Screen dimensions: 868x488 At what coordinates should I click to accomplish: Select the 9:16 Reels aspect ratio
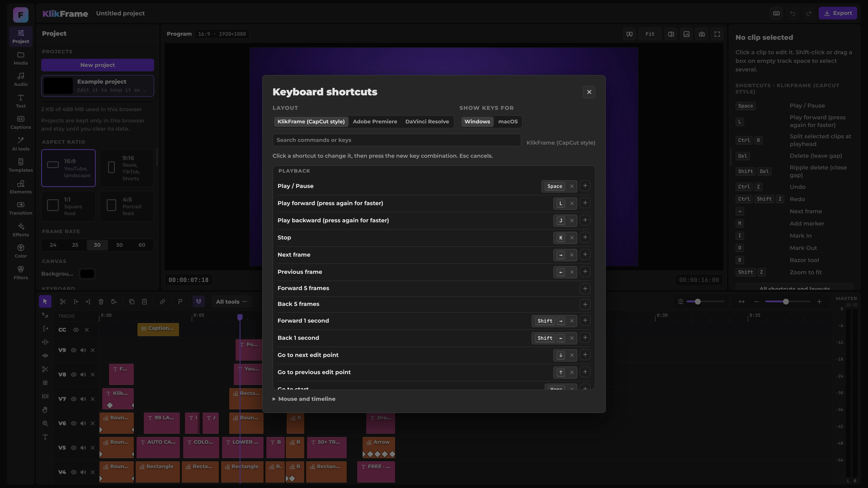click(127, 168)
